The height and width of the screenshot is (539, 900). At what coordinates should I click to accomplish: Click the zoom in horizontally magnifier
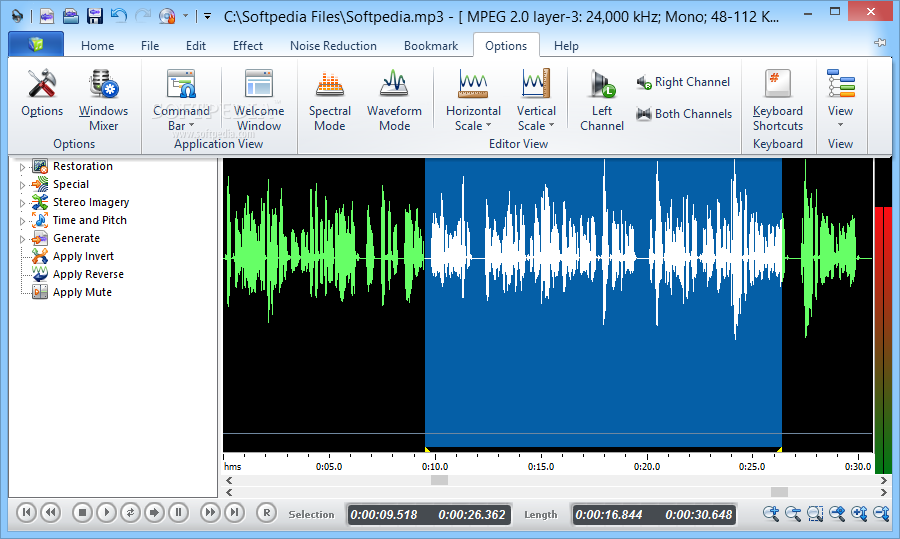click(x=771, y=513)
